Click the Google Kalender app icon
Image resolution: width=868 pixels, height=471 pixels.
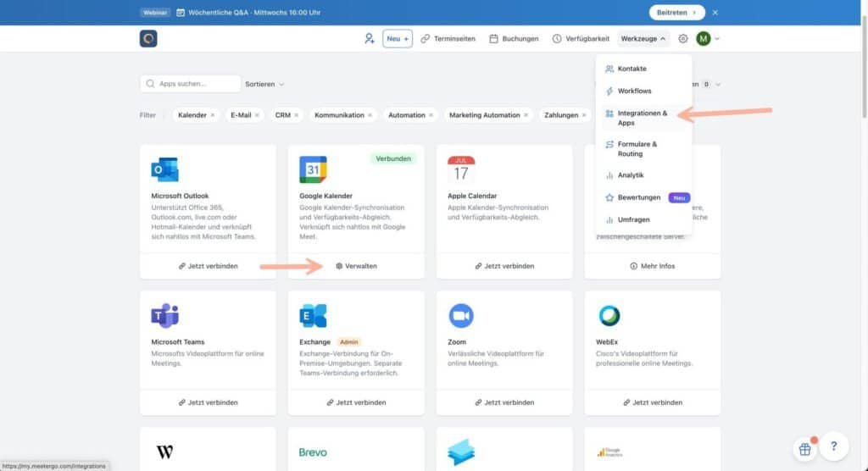[x=314, y=169]
